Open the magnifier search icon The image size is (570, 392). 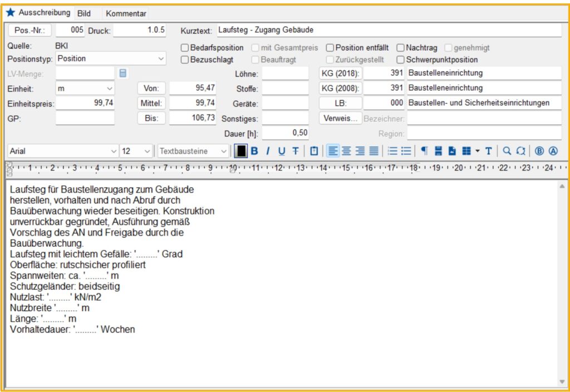507,151
